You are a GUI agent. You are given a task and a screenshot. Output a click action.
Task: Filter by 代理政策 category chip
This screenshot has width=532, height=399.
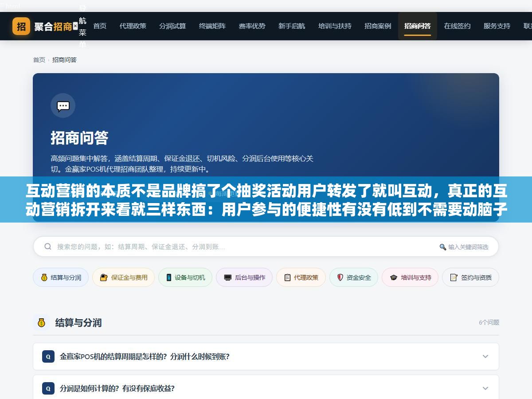301,278
